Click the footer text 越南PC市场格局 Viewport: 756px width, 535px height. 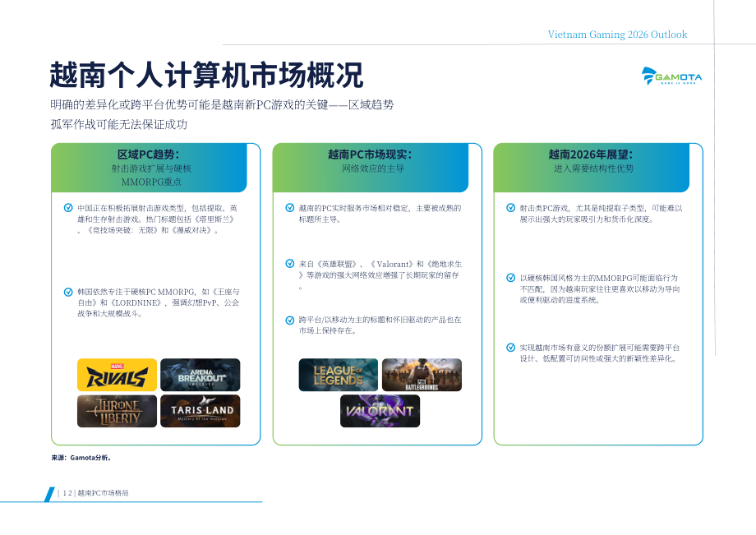tap(104, 493)
